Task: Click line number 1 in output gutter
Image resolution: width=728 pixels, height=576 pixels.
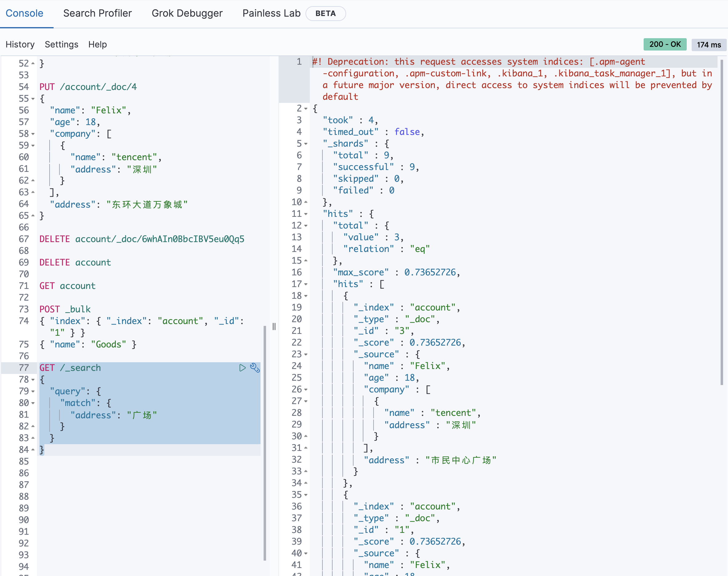Action: (x=299, y=62)
